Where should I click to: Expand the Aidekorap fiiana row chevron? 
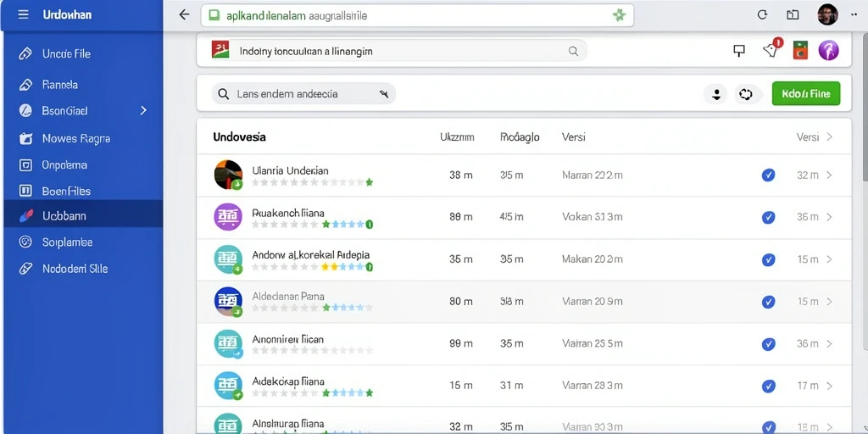click(829, 386)
